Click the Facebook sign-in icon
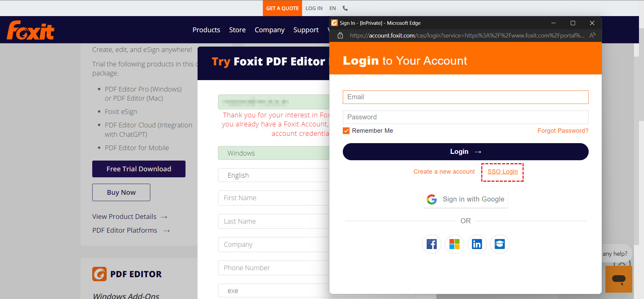Image resolution: width=644 pixels, height=299 pixels. (x=432, y=244)
